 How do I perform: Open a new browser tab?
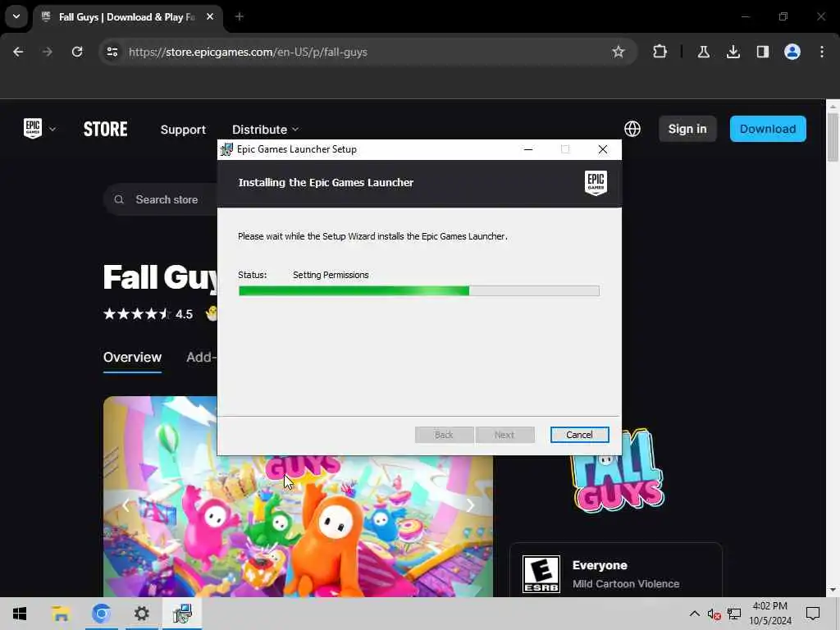240,16
